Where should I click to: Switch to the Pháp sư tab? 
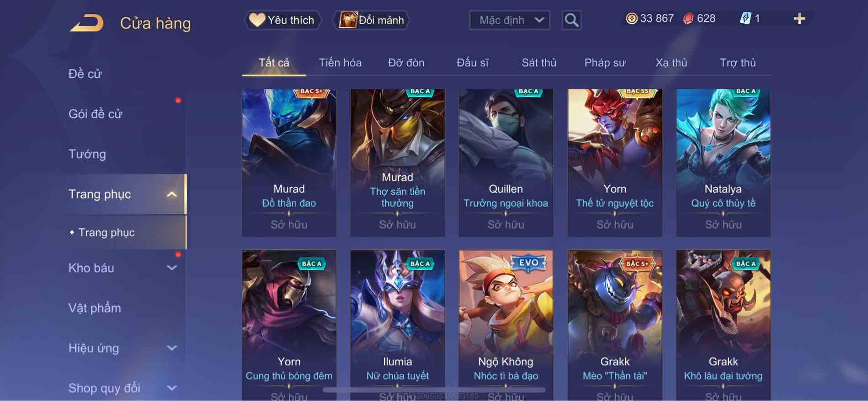click(x=605, y=63)
